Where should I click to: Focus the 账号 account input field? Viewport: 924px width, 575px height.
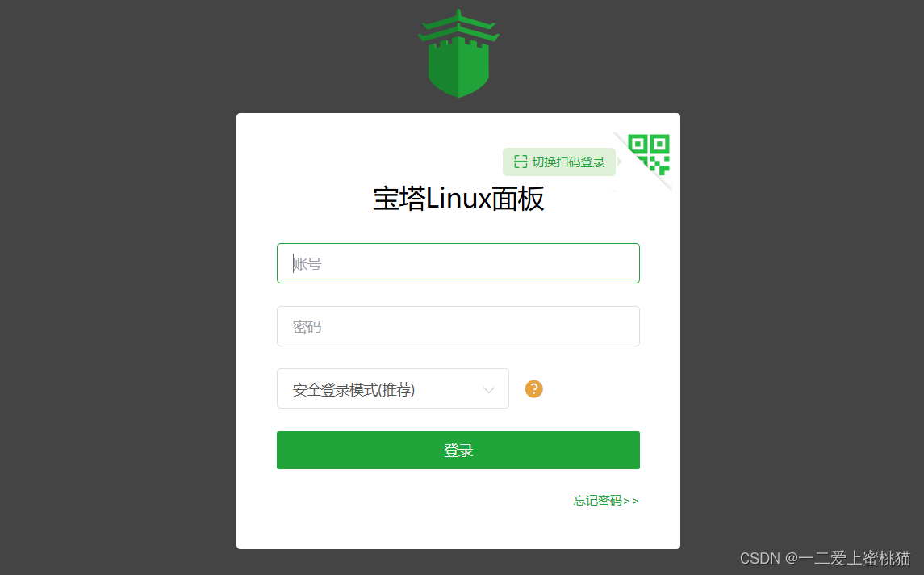(x=458, y=263)
